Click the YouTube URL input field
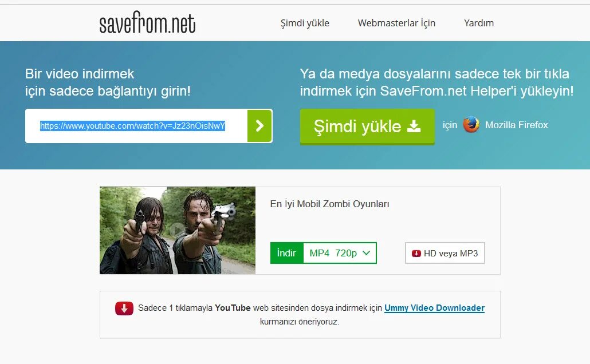 136,126
